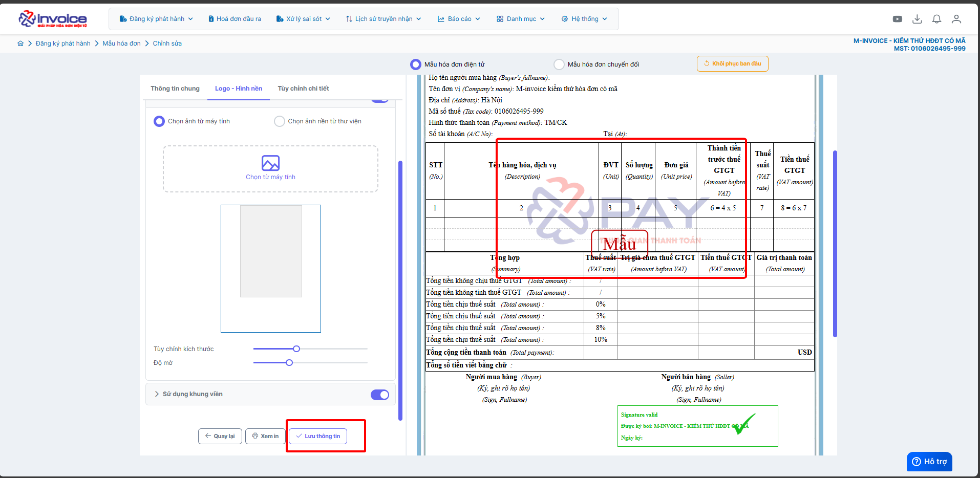
Task: Open the user account icon
Action: tap(956, 19)
